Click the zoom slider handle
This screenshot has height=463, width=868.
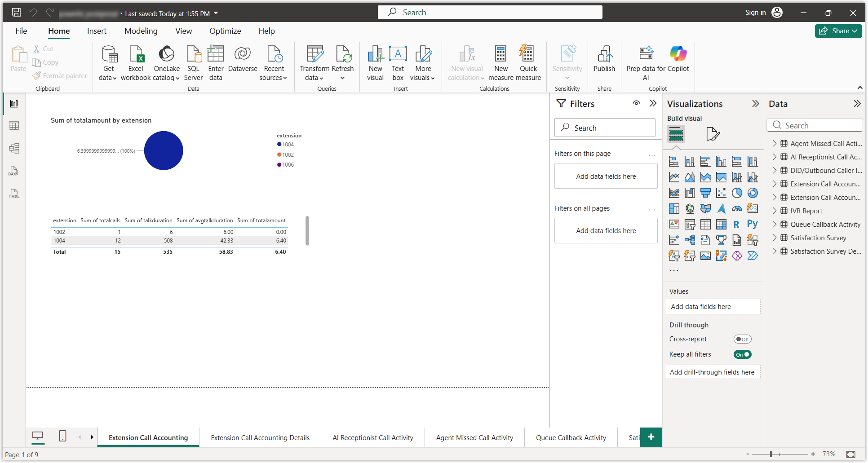point(771,454)
